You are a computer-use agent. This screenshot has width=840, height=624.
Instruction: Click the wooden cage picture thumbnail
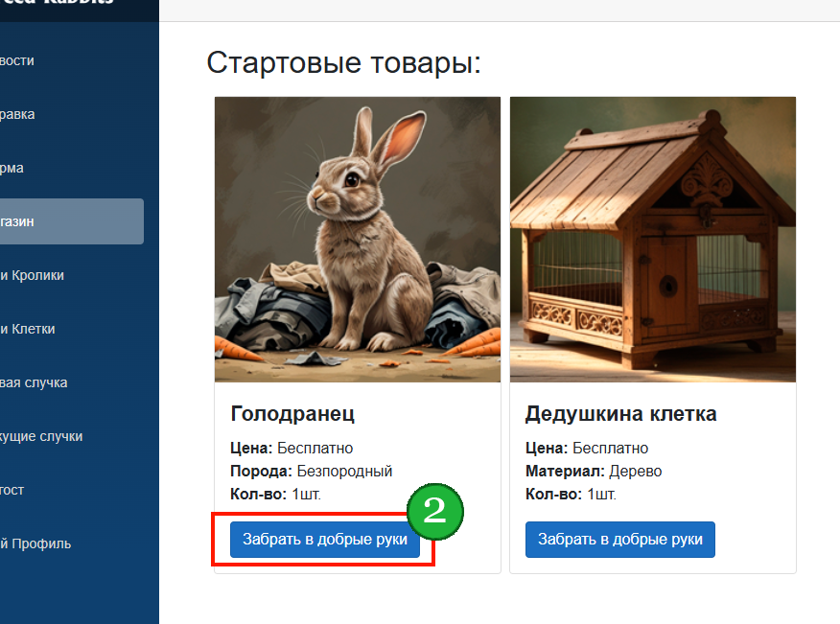click(652, 240)
